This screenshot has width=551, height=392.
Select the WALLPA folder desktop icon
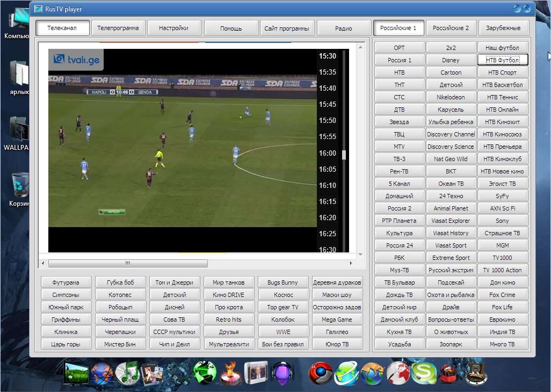19,129
